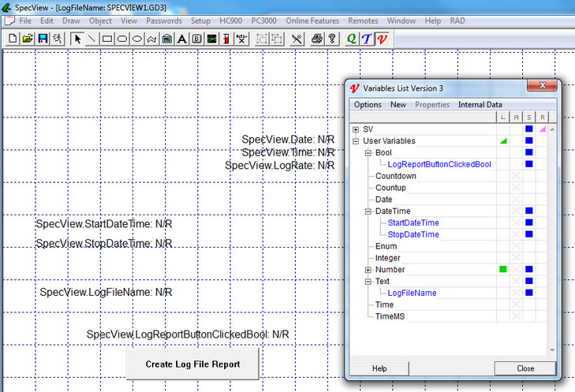Screen dimensions: 575x392
Task: Click the crossed tools preferences icon
Action: point(297,39)
